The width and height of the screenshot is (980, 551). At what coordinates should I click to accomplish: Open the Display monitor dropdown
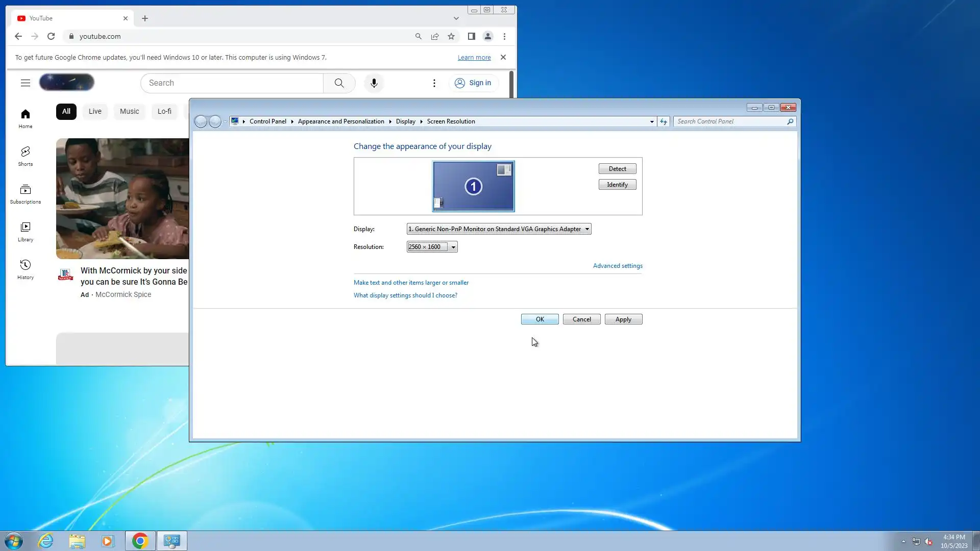click(587, 229)
